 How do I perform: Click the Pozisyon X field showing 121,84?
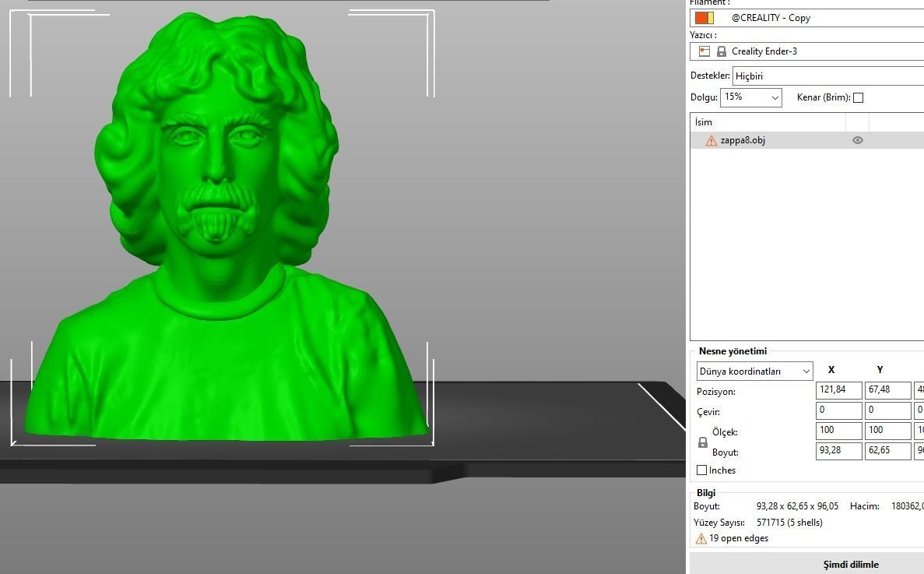pyautogui.click(x=838, y=390)
